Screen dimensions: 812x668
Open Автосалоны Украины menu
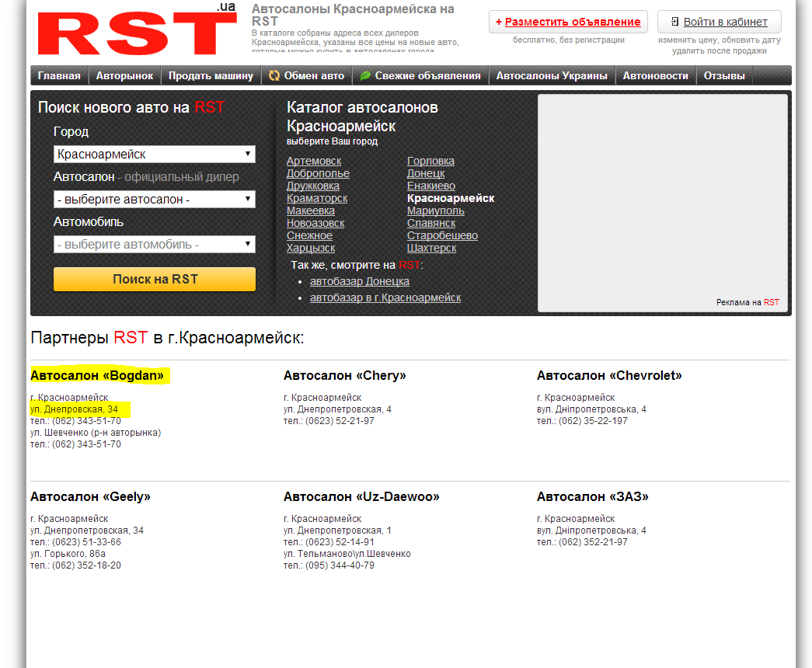tap(552, 75)
